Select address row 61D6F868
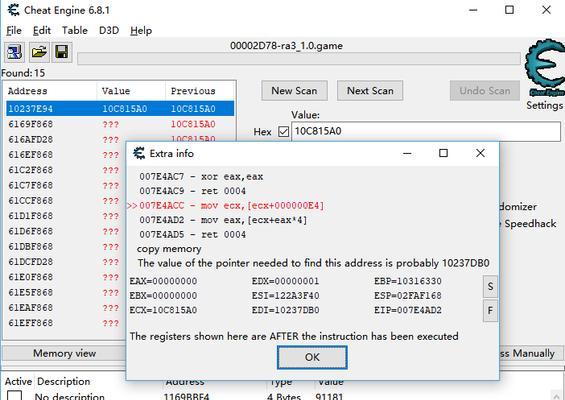Image resolution: width=565 pixels, height=400 pixels. [x=66, y=231]
